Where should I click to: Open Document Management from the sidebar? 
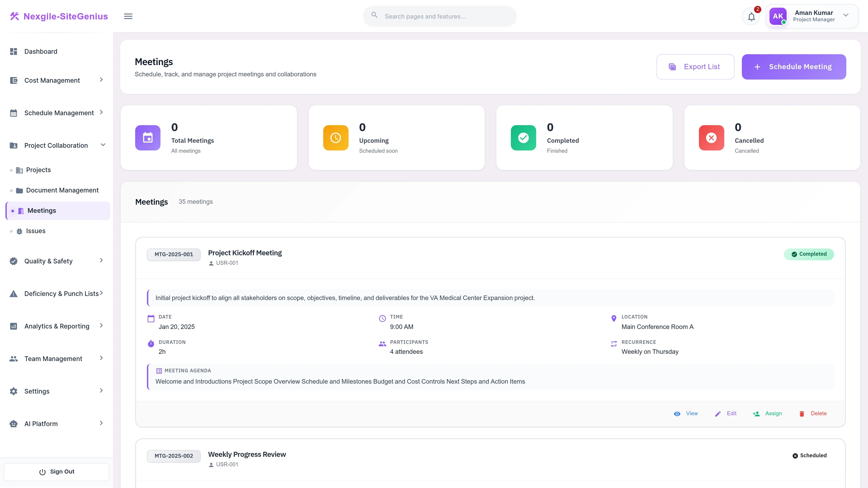[x=63, y=190]
